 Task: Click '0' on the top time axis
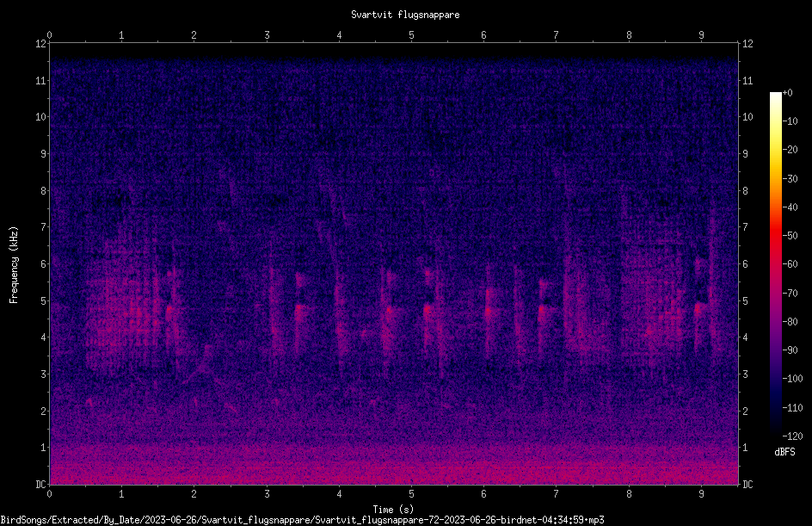49,35
